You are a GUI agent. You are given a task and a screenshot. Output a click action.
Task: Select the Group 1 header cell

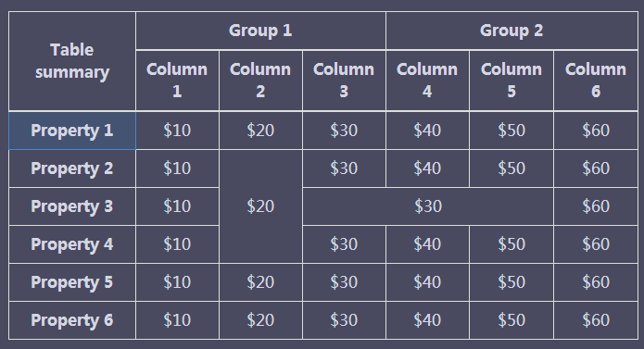point(260,31)
